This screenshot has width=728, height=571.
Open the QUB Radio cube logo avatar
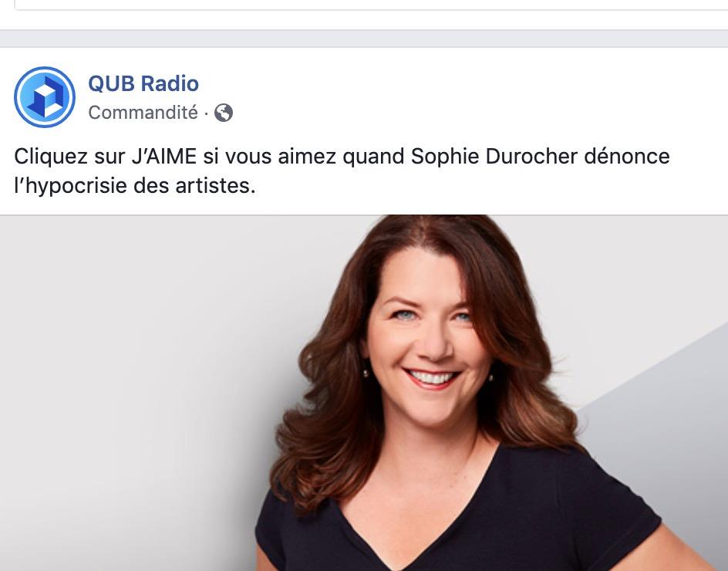pos(45,97)
